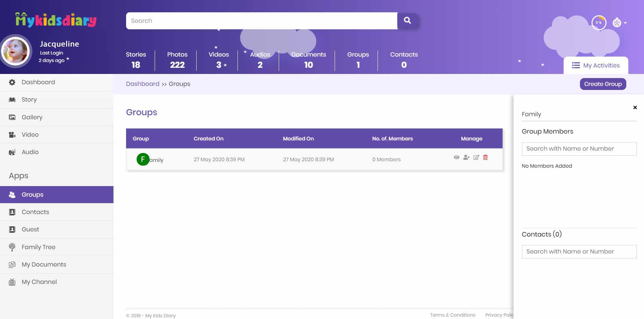Open Gallery from the sidebar

click(x=32, y=117)
